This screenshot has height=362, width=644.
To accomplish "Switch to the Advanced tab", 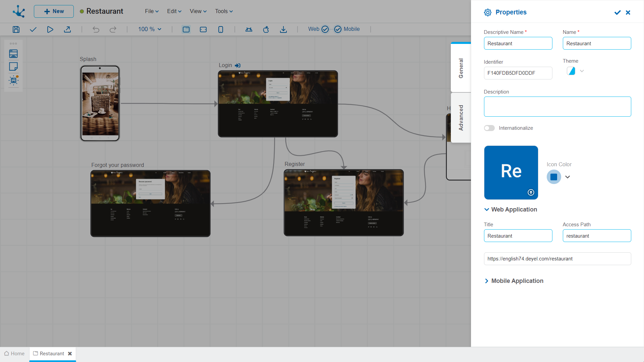I will [461, 118].
